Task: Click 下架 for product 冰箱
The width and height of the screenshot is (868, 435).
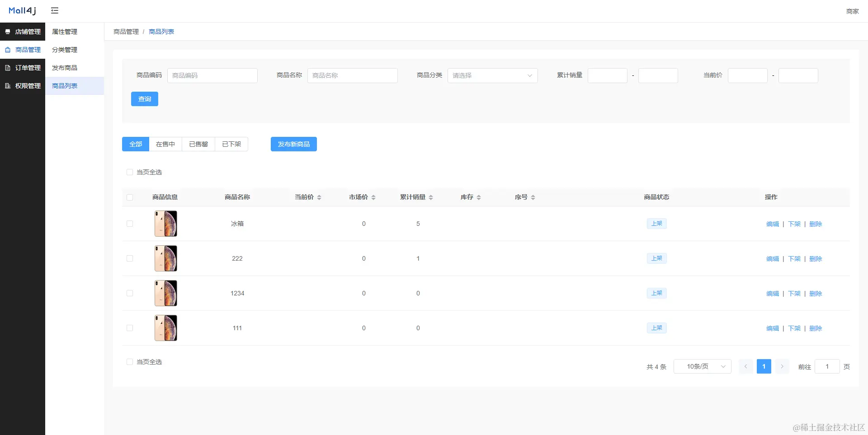Action: pyautogui.click(x=794, y=224)
